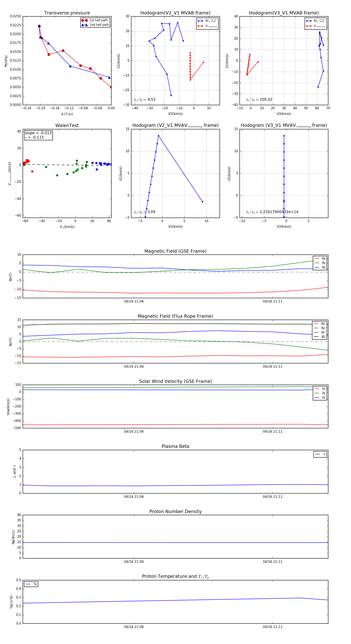Click 'Proton Number Density' panel title
The height and width of the screenshot is (644, 351).
(175, 512)
